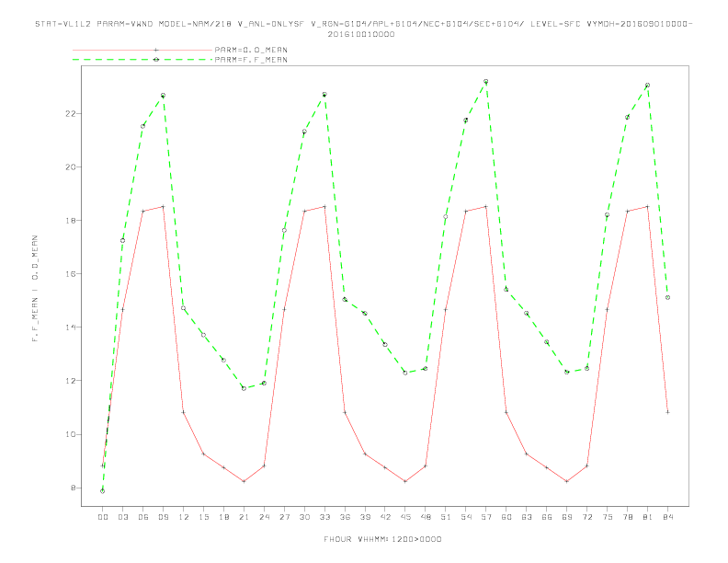Screen dimensions: 728x563
Task: Click the green dashed line legend sample
Action: pos(142,60)
